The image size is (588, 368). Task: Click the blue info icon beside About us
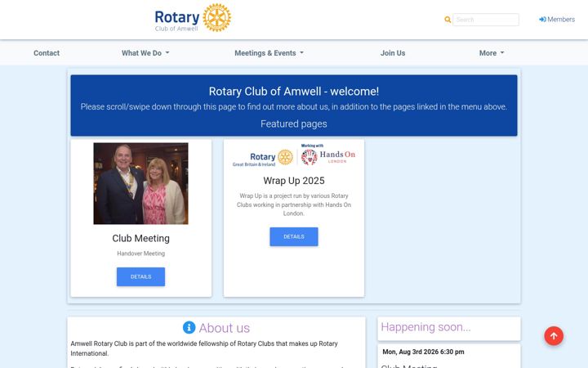(189, 327)
